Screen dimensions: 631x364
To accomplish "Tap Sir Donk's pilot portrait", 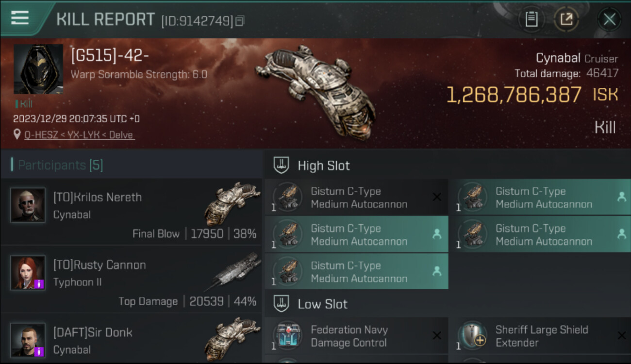I will [28, 340].
